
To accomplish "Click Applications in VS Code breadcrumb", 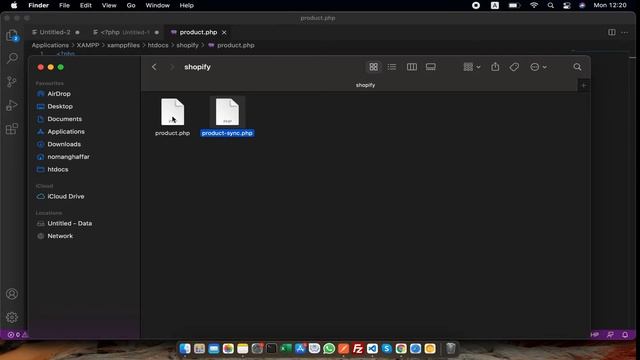I will 50,45.
